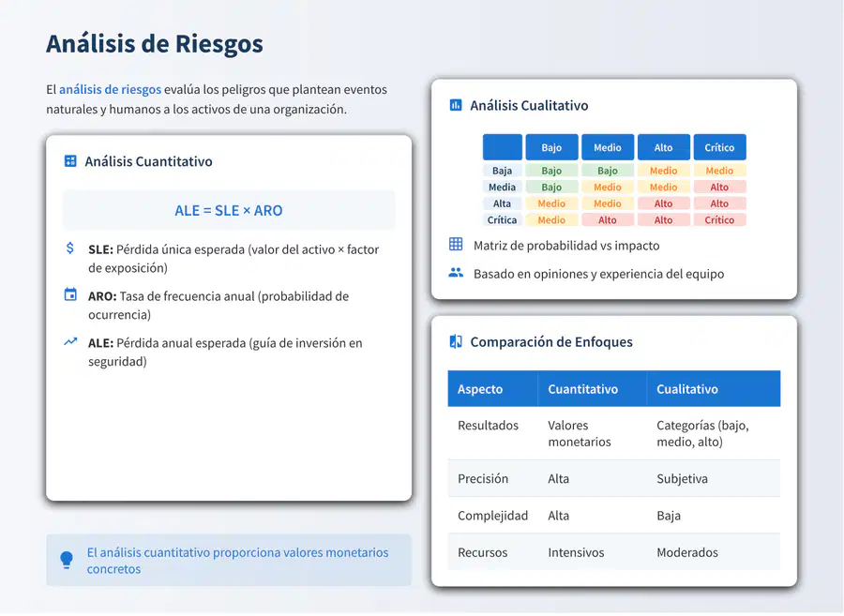Open the blue 'análisis de riesgos' link
Image resolution: width=844 pixels, height=616 pixels.
tap(110, 89)
